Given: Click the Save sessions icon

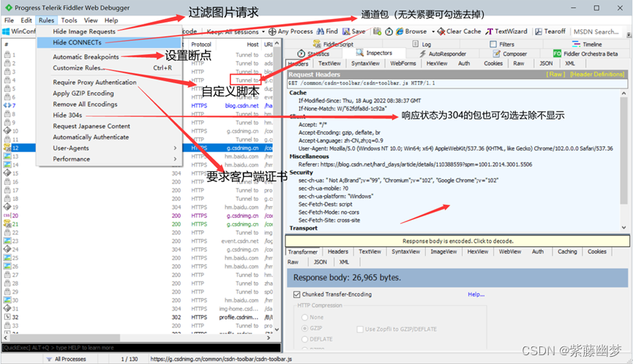Looking at the screenshot, I should point(346,31).
